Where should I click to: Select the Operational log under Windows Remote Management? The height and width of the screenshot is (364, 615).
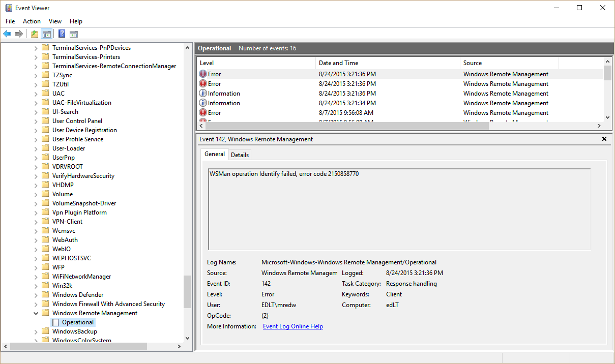(x=77, y=322)
